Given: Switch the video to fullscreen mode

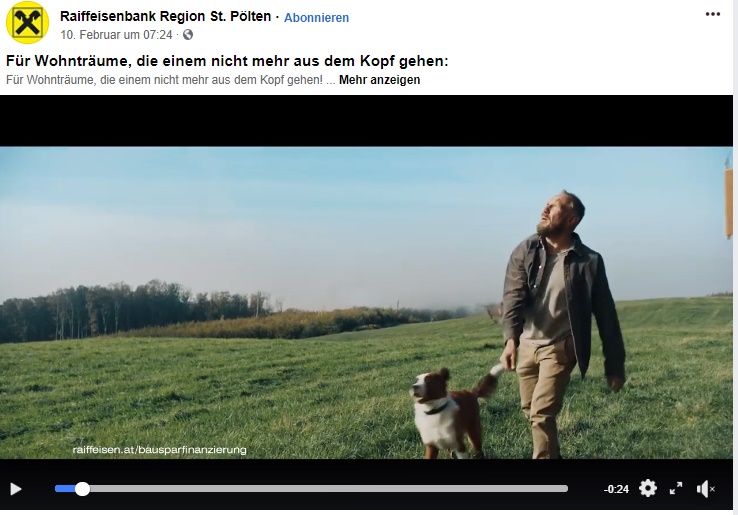Looking at the screenshot, I should 676,489.
